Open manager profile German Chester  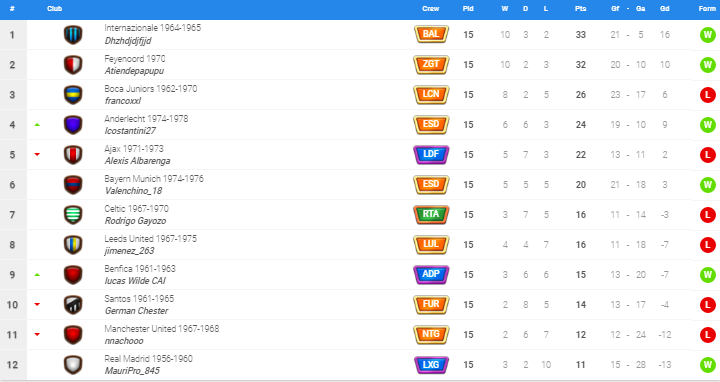(136, 311)
